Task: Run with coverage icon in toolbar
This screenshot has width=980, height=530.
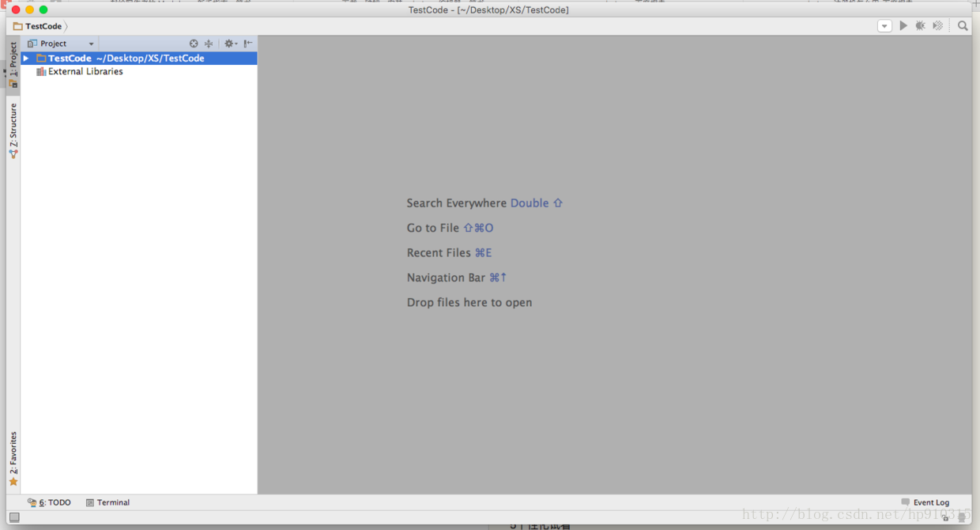Action: [x=938, y=26]
